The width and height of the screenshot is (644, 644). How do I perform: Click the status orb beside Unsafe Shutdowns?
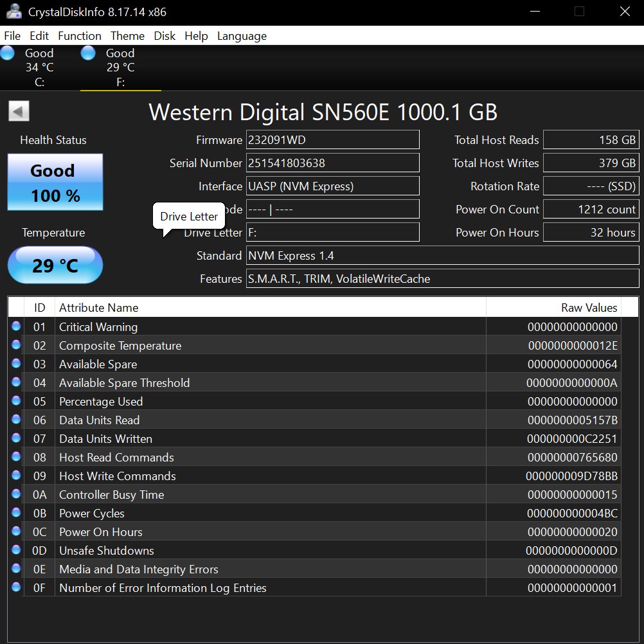(16, 550)
